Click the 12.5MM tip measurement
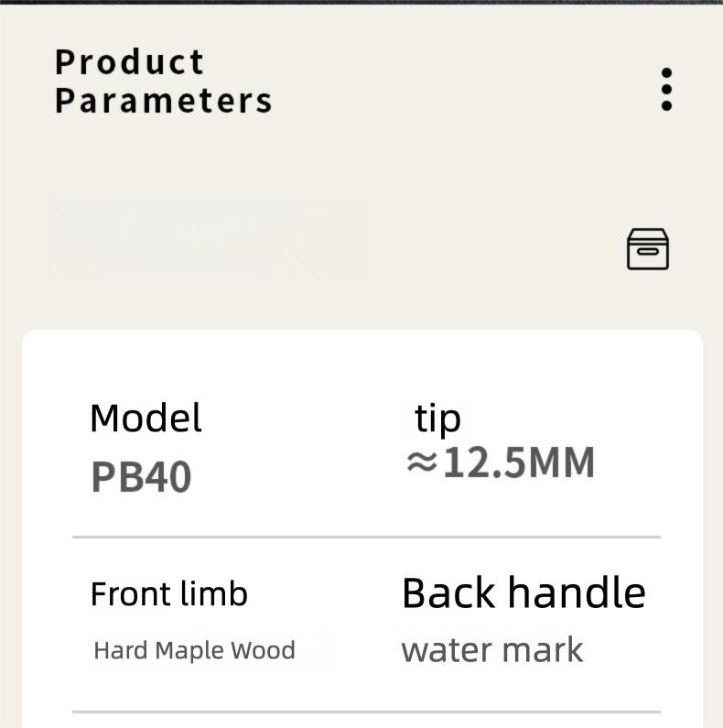The width and height of the screenshot is (723, 728). pyautogui.click(x=518, y=463)
